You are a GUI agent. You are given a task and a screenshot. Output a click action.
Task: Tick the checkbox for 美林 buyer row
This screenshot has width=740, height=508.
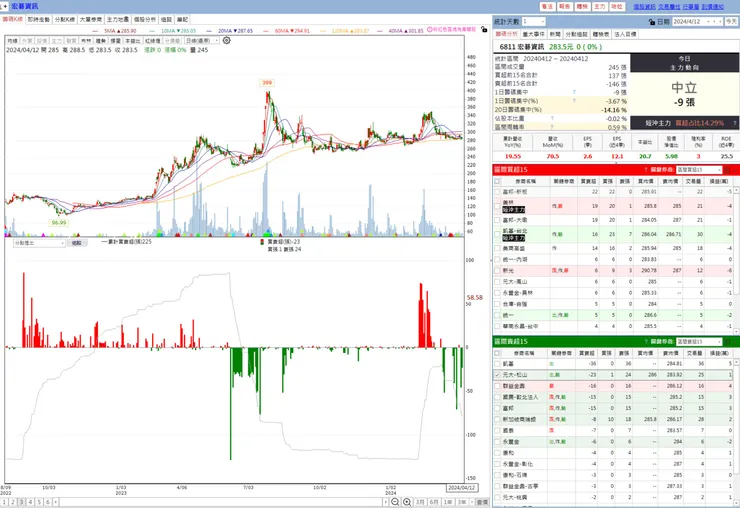pos(497,206)
